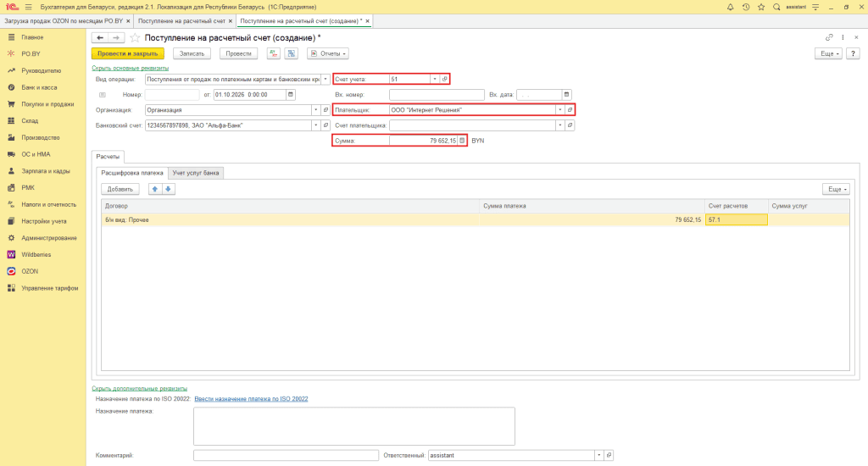Viewport: 868px width, 466px height.
Task: Open history clock icon
Action: coord(746,7)
